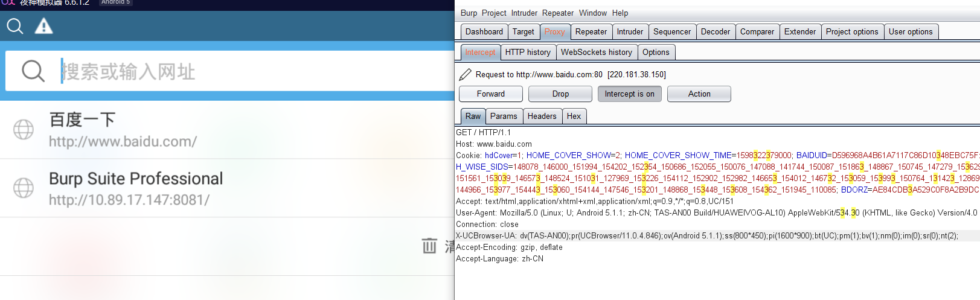
Task: Open the Project options tab
Action: (852, 31)
